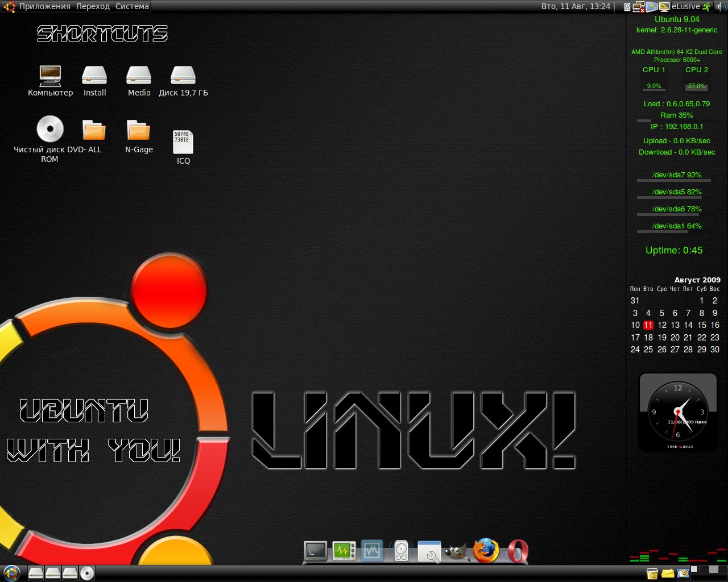Click the Download - 0.0 KB/sec text

pyautogui.click(x=677, y=152)
